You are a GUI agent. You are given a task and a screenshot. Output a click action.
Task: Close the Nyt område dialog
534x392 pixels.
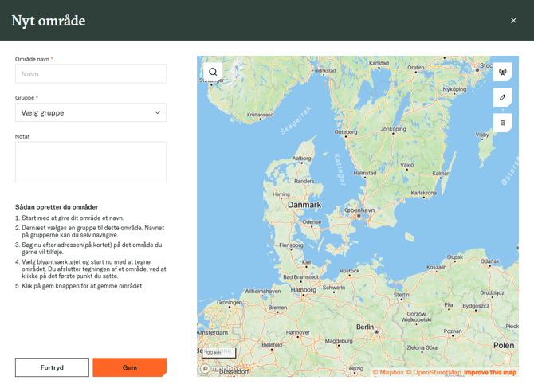tap(513, 21)
